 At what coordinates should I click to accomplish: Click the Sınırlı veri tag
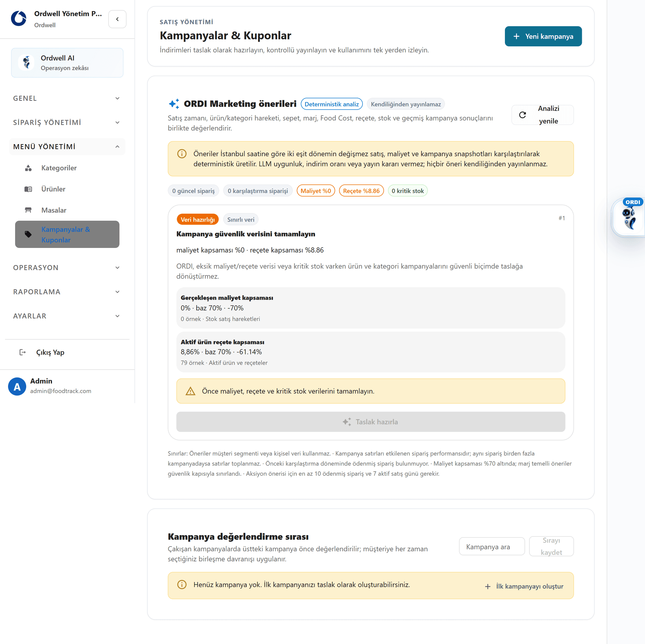pyautogui.click(x=241, y=220)
